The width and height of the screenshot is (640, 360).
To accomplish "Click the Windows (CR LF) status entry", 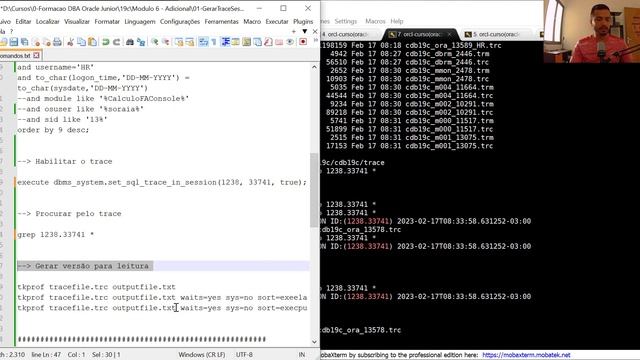I will [x=202, y=355].
